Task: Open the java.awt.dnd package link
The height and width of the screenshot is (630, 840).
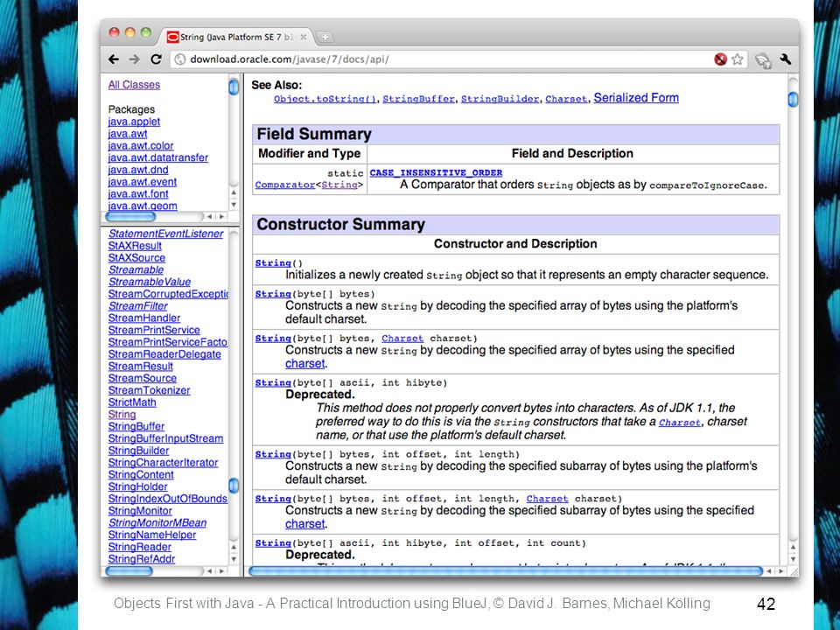Action: pyautogui.click(x=138, y=170)
